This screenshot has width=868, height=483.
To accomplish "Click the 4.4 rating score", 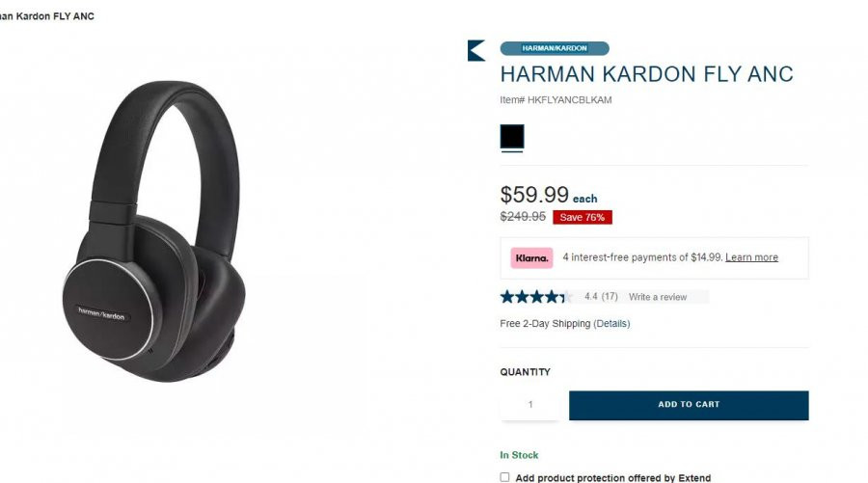I will (x=591, y=297).
